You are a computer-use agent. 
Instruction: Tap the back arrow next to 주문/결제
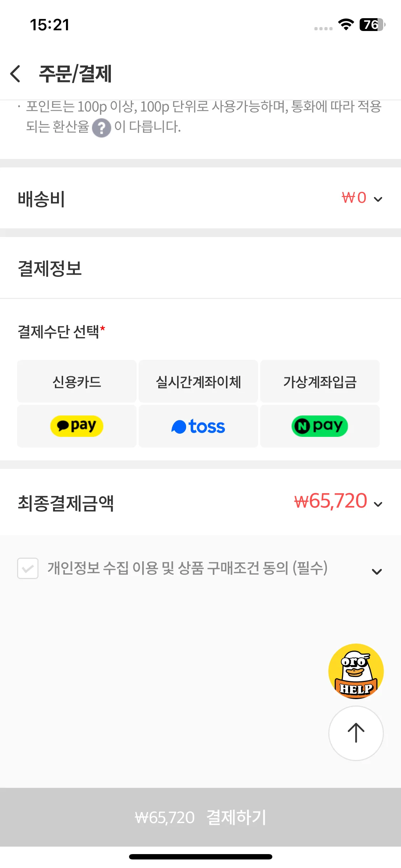tap(15, 74)
